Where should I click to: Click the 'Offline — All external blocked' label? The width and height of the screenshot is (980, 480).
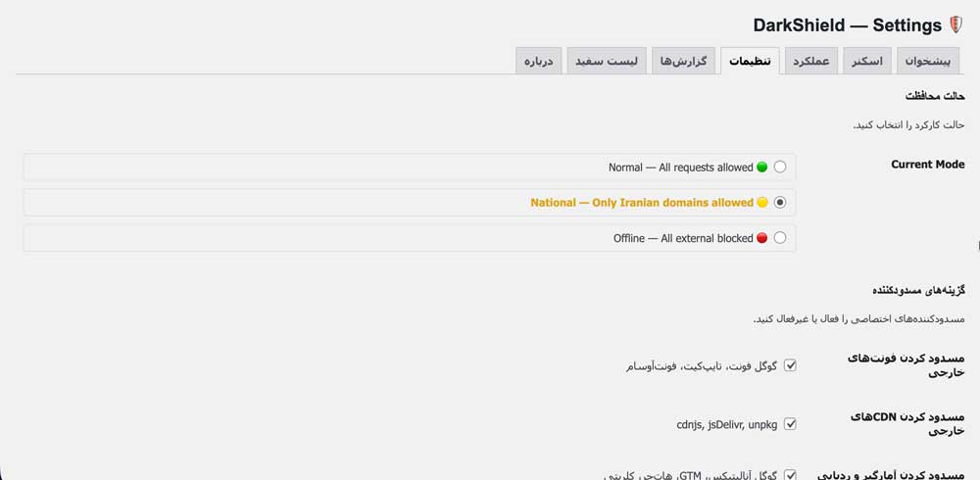pos(683,238)
